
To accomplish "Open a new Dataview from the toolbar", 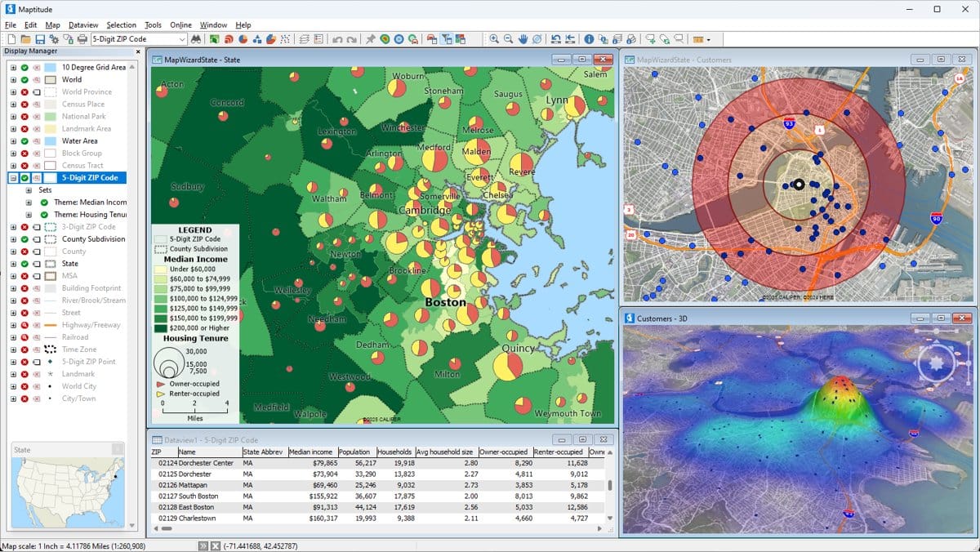I will pyautogui.click(x=317, y=38).
